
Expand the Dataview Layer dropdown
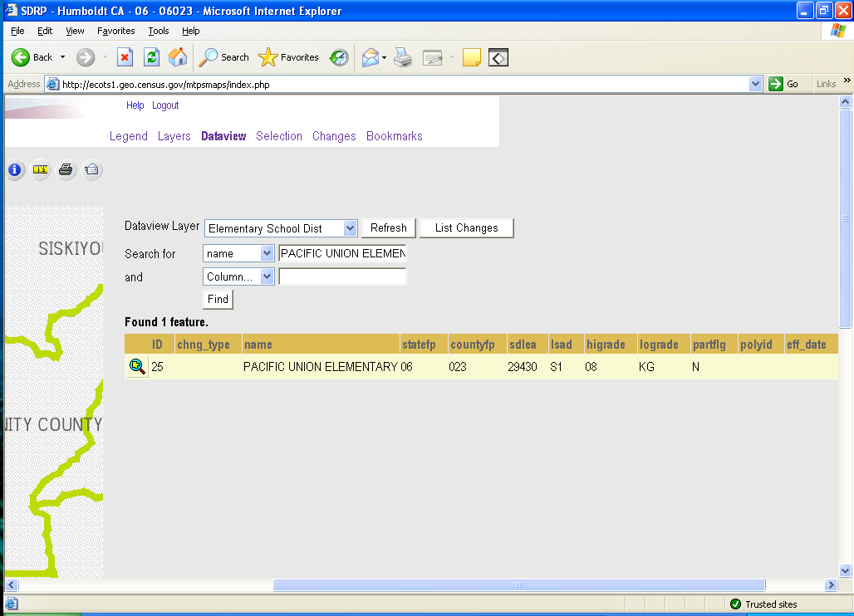[350, 228]
